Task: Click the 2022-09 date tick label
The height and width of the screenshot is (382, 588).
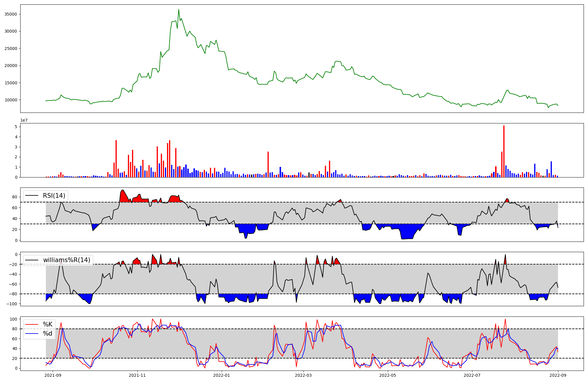Action: 558,375
